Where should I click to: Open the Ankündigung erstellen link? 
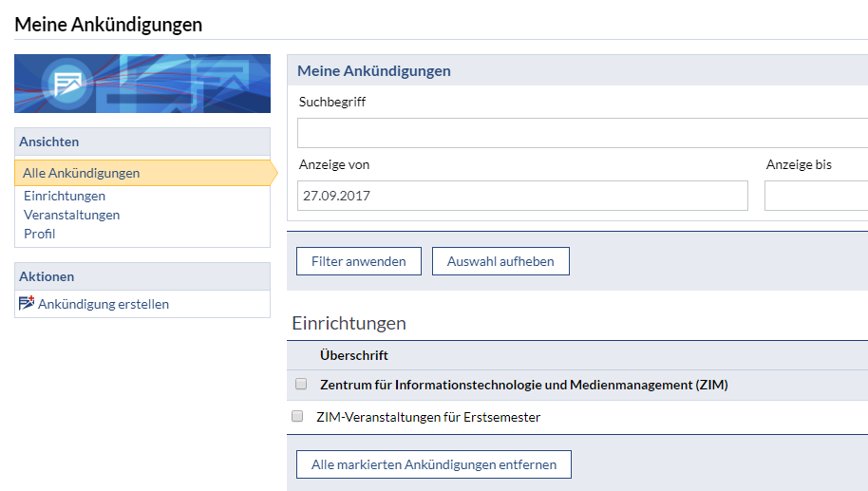pyautogui.click(x=103, y=304)
